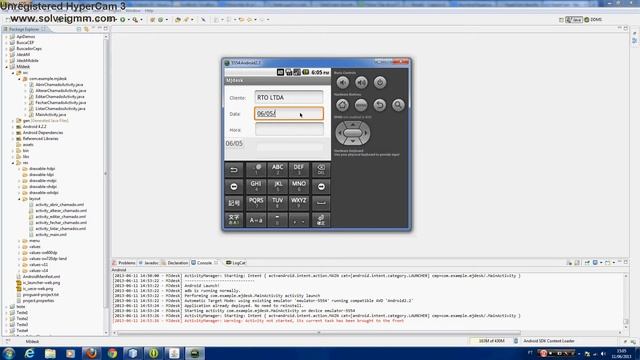This screenshot has width=640, height=360.
Task: Tap the DEL key on keypad
Action: click(x=321, y=169)
